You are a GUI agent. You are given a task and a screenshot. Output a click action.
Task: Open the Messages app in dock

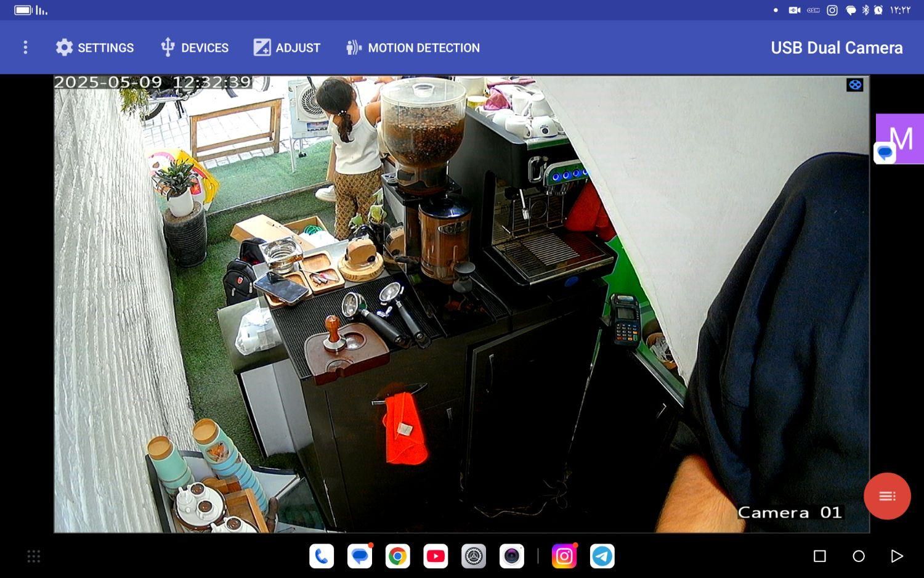360,556
